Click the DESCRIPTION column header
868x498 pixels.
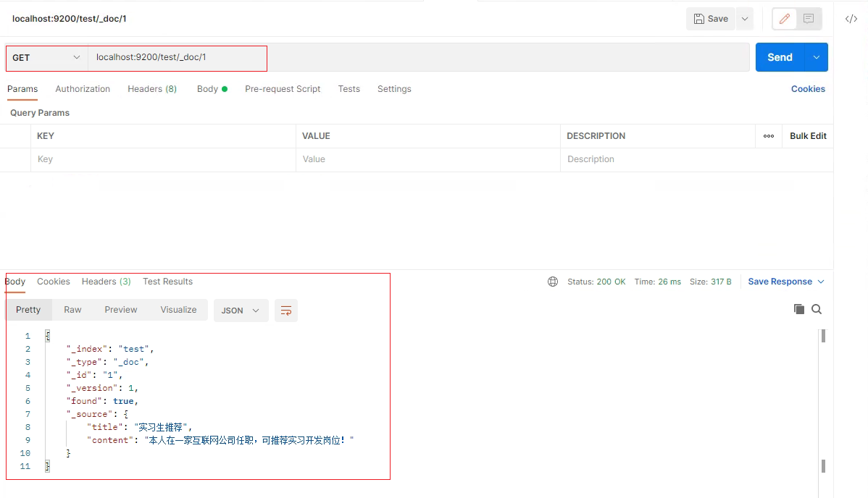point(596,136)
